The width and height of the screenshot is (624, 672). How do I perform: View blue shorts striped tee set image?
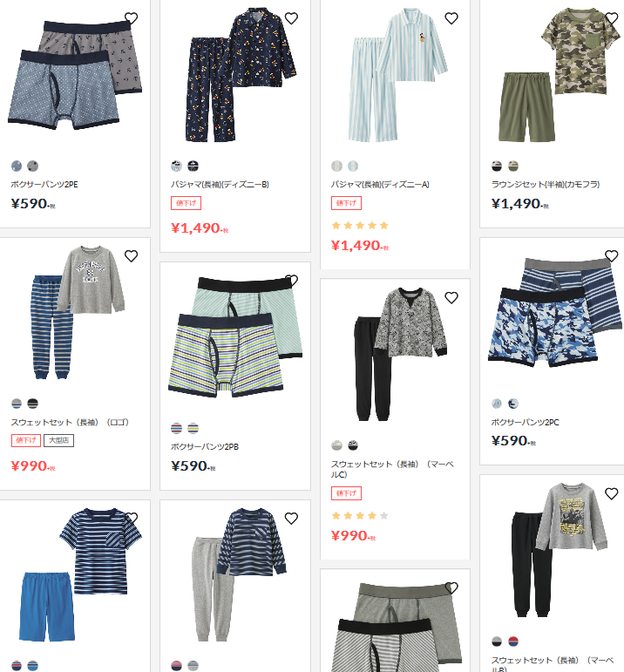[x=75, y=574]
